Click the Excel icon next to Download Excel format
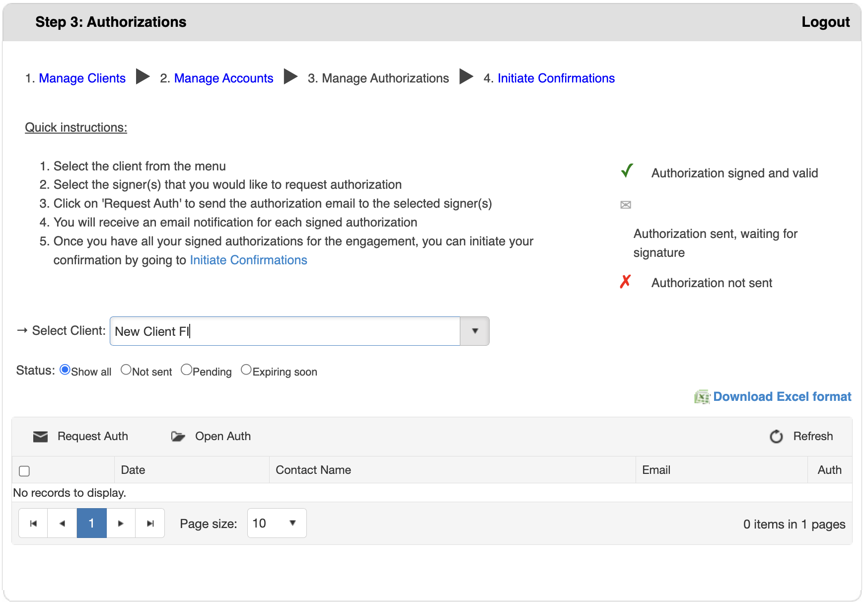The width and height of the screenshot is (868, 609). click(702, 396)
